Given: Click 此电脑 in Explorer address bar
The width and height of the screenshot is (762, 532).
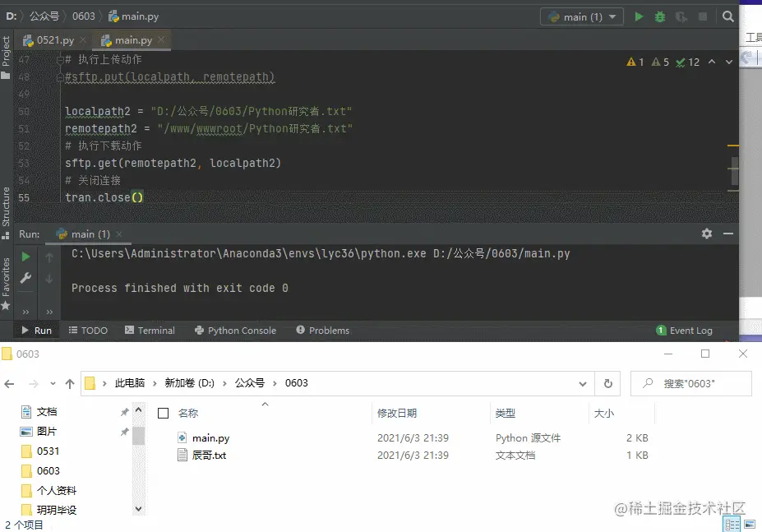Looking at the screenshot, I should coord(130,383).
